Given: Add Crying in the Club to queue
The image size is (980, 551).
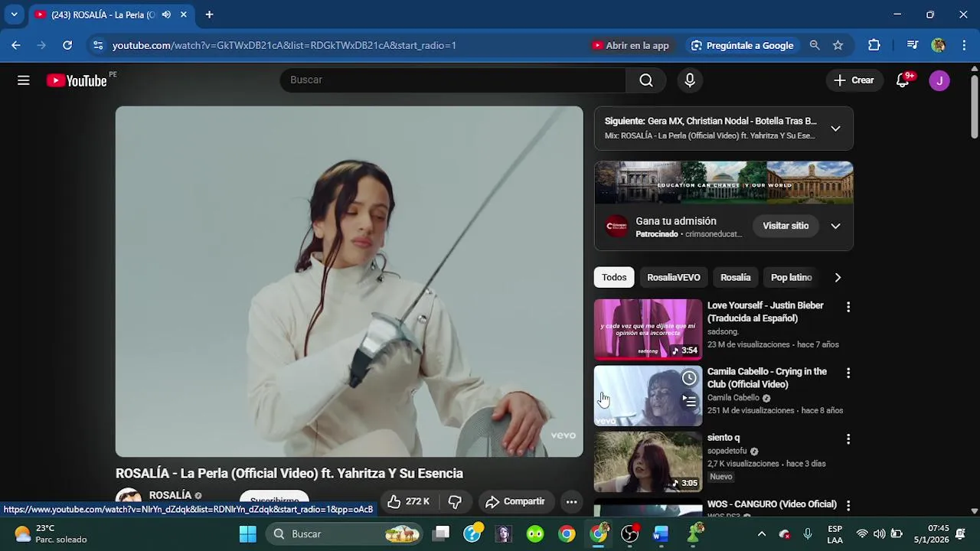Looking at the screenshot, I should coord(689,399).
